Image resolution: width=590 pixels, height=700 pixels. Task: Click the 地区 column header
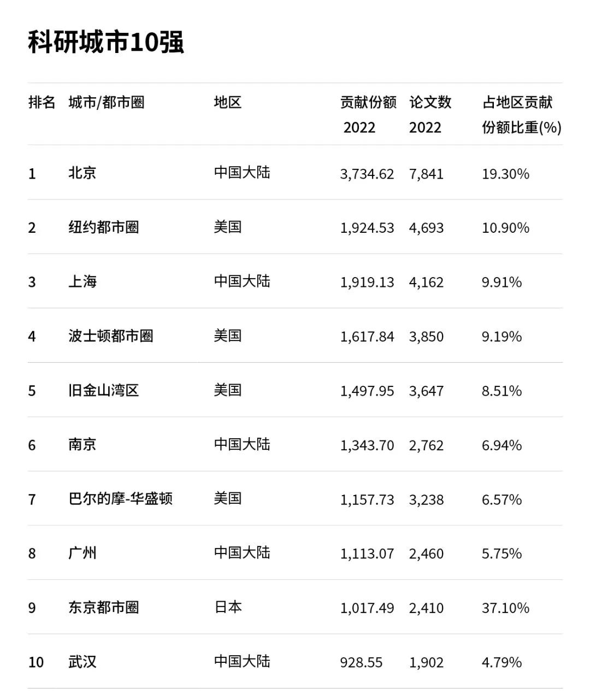[x=228, y=102]
